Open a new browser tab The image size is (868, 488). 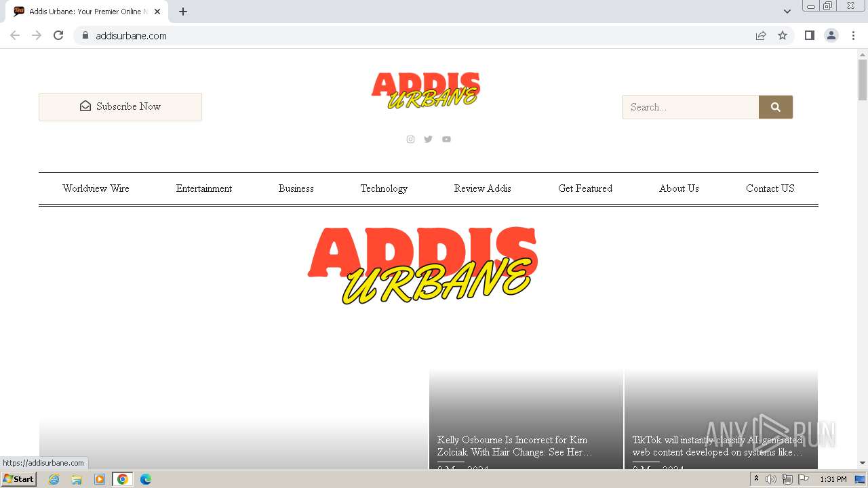coord(183,12)
